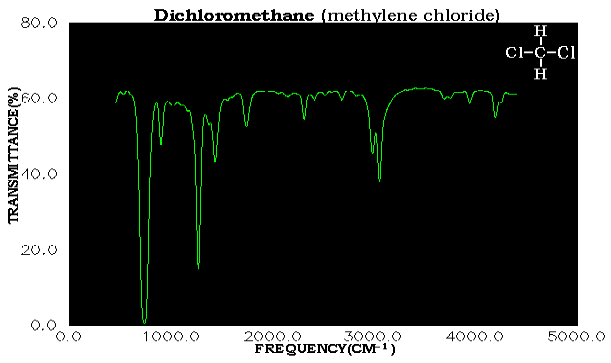
Task: Click the 40.0 transmittance axis label
Action: point(39,173)
